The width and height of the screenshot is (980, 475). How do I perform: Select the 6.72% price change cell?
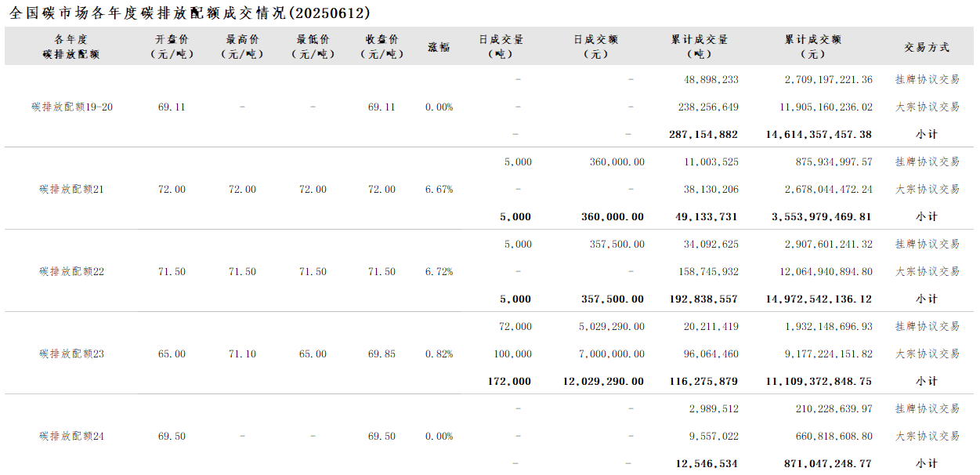(x=439, y=271)
